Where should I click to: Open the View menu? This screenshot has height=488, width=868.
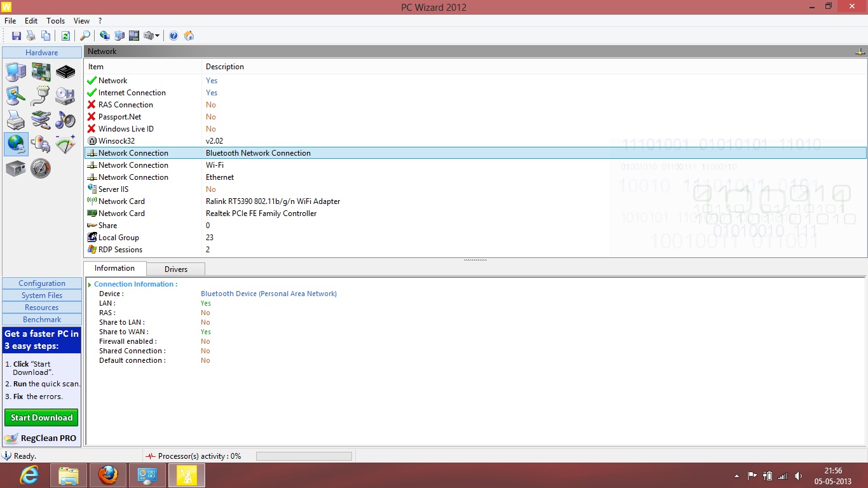(x=82, y=21)
